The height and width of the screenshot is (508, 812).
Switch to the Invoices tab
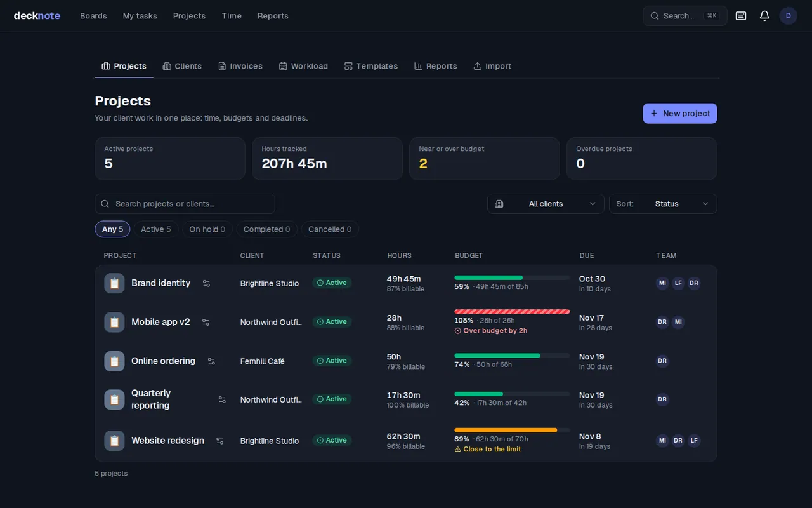click(x=240, y=66)
